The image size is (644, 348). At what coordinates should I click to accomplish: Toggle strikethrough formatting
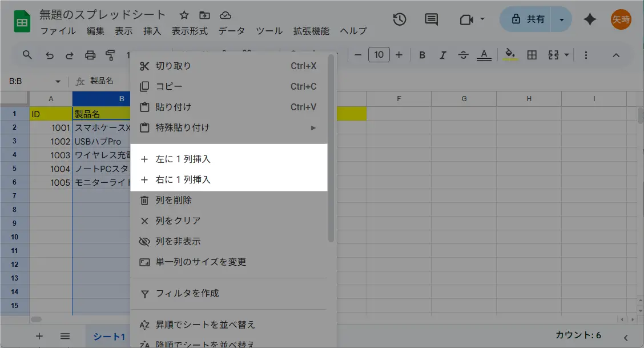[463, 55]
